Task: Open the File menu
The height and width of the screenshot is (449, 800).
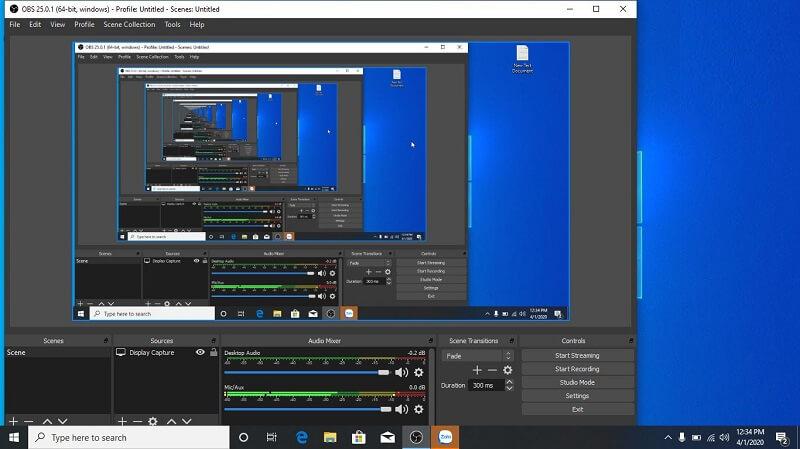Action: (x=15, y=24)
